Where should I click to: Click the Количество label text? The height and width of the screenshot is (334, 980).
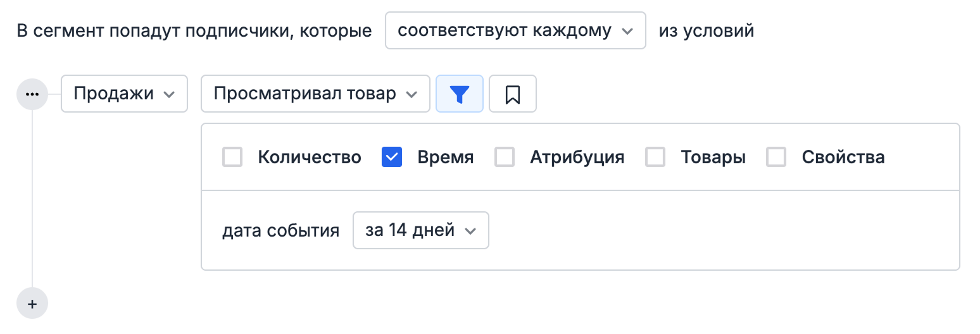[310, 158]
